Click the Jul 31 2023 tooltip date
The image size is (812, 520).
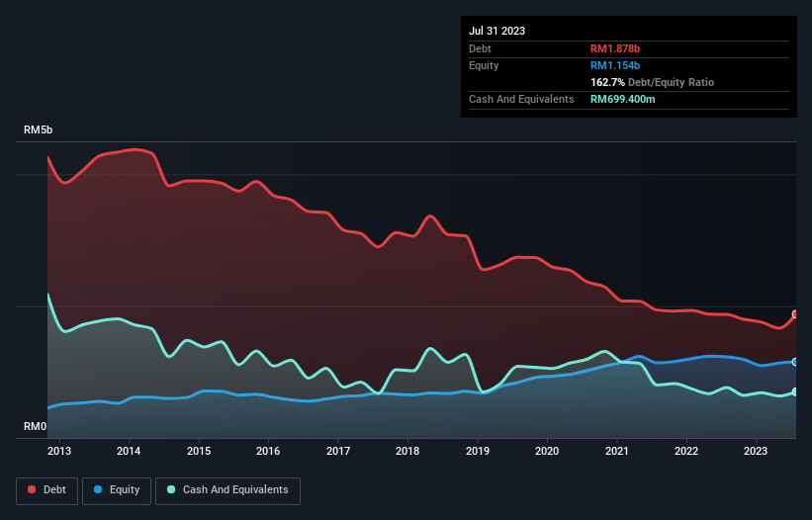click(497, 31)
